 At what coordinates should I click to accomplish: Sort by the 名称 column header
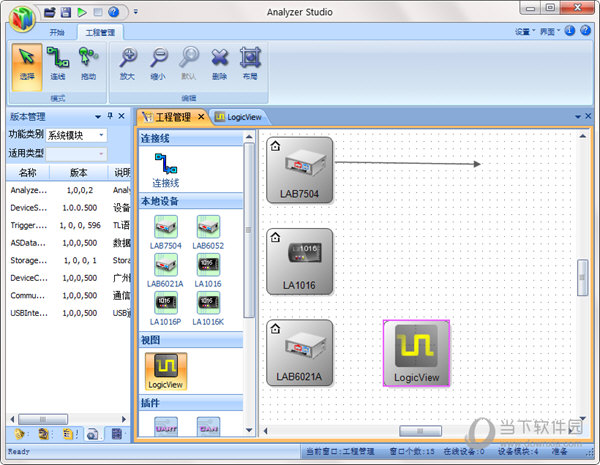(28, 173)
